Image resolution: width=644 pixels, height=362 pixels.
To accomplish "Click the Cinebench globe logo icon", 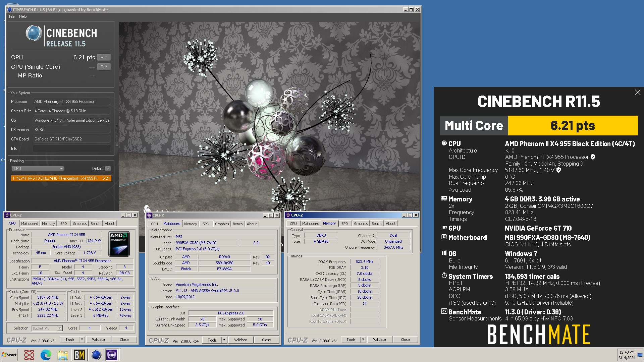I will coord(34,33).
